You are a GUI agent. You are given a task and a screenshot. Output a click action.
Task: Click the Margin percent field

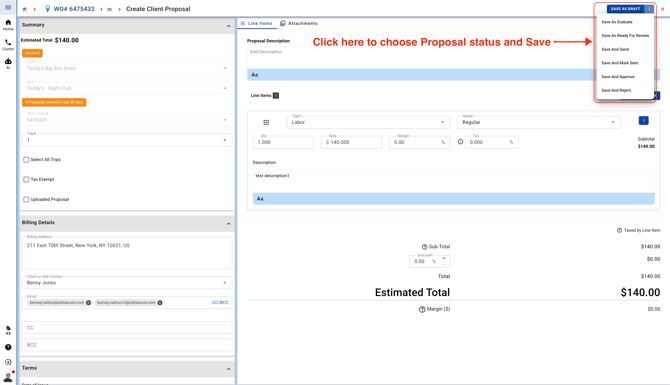(419, 142)
